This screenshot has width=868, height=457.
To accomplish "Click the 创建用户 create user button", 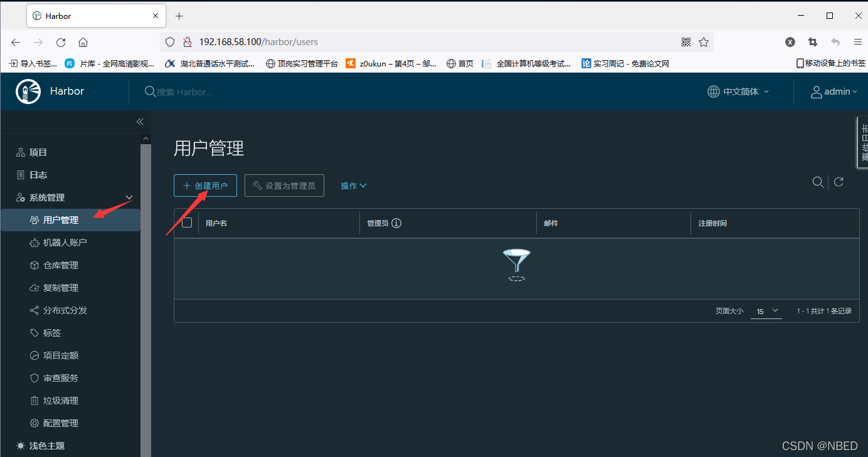I will pyautogui.click(x=205, y=185).
